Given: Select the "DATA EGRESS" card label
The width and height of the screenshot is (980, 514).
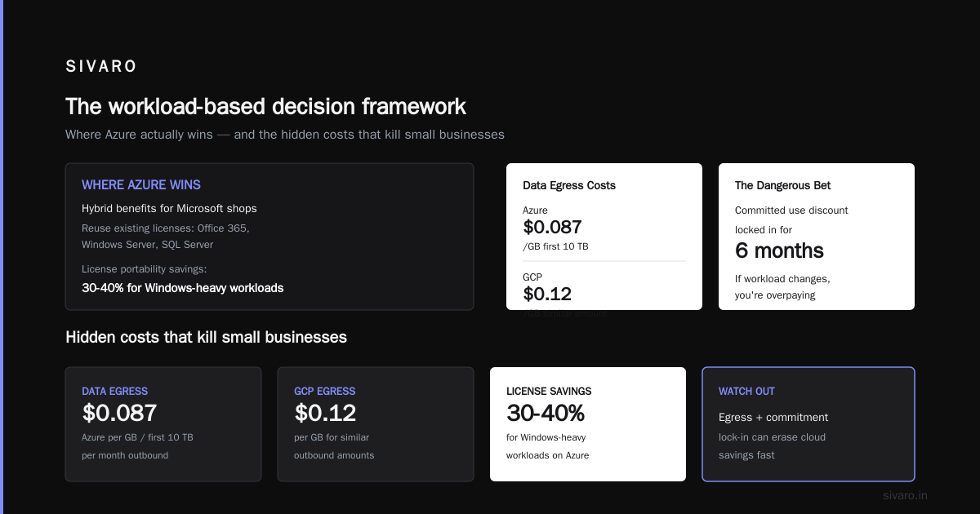Looking at the screenshot, I should (x=114, y=392).
